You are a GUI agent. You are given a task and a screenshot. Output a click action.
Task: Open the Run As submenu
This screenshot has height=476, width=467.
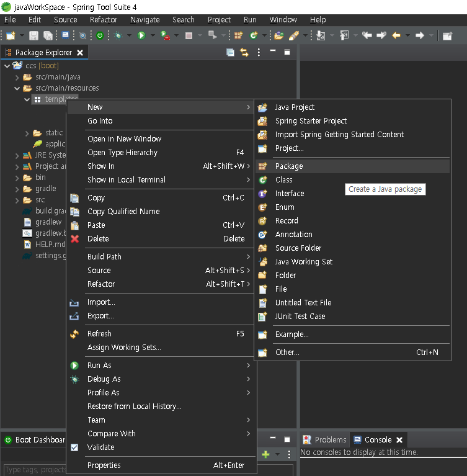[x=161, y=366]
